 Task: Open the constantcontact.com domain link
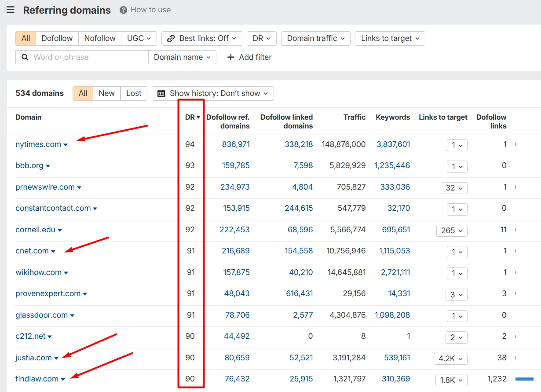click(53, 208)
